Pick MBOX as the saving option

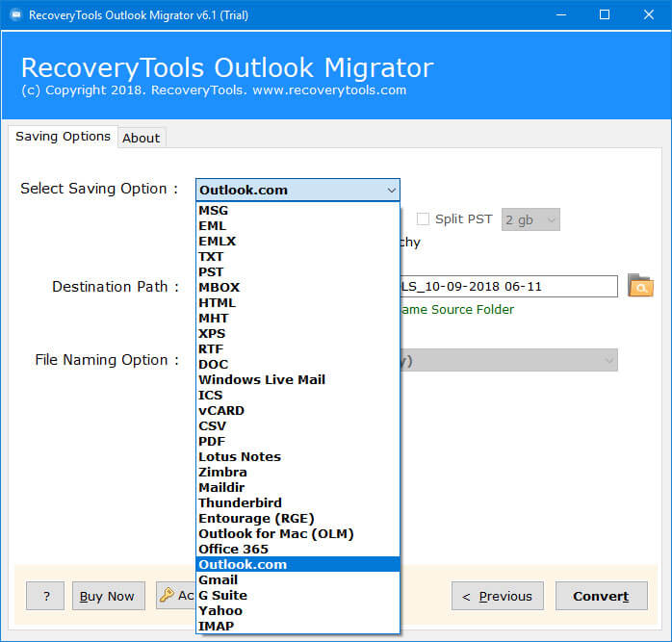pyautogui.click(x=297, y=288)
